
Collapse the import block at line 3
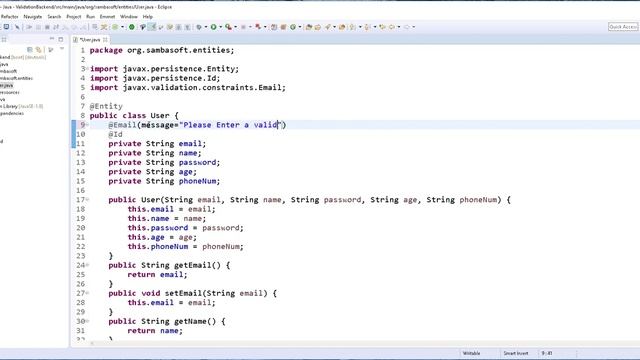tap(87, 69)
